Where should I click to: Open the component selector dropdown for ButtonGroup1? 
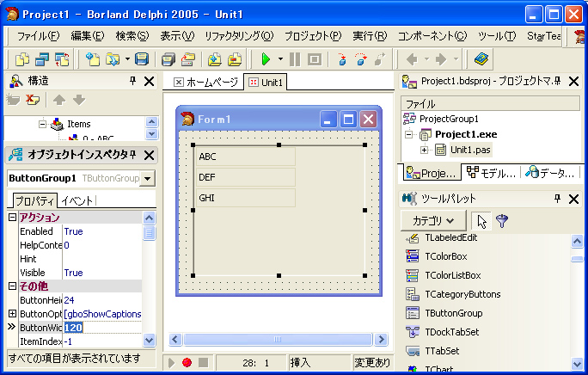tap(148, 178)
